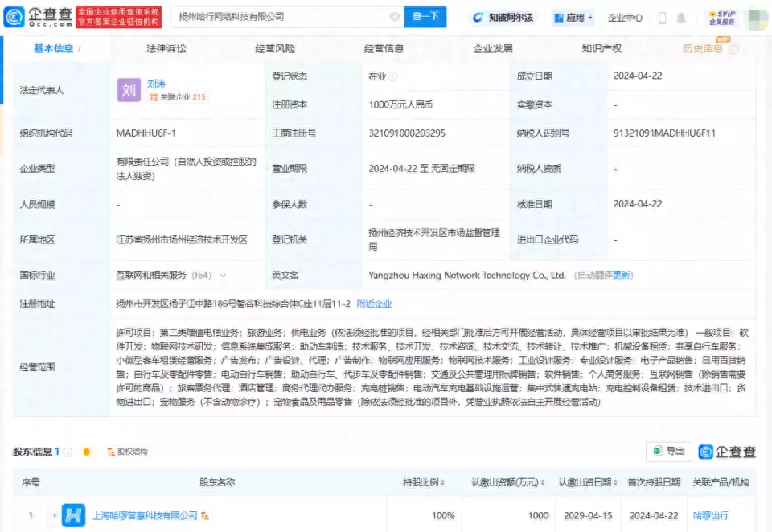772x532 pixels.
Task: Expand the 国标行业 chevron
Action: point(223,276)
